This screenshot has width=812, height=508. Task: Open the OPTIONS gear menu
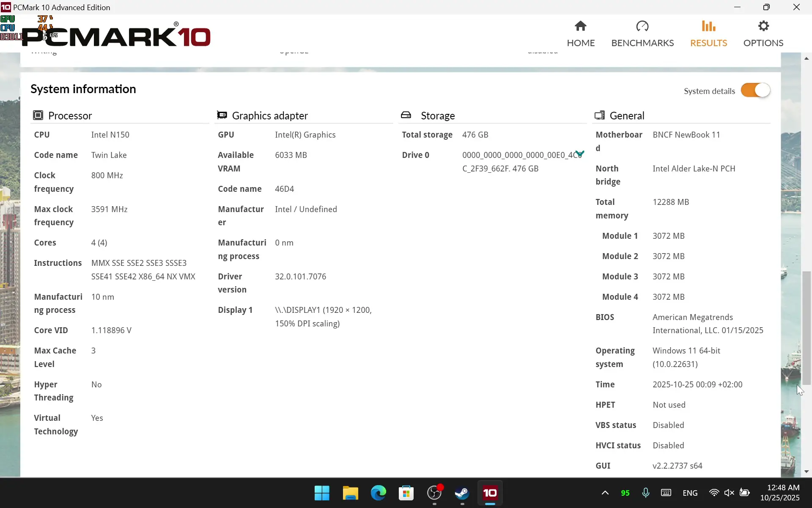coord(763,27)
